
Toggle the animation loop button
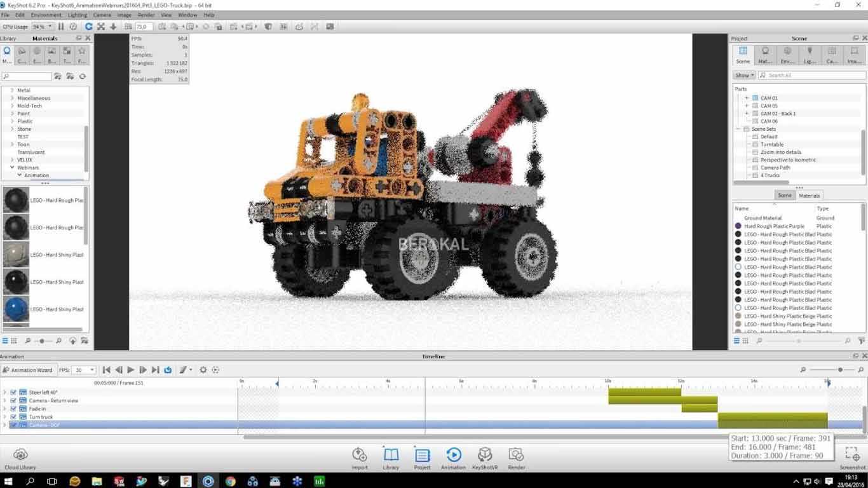point(168,370)
